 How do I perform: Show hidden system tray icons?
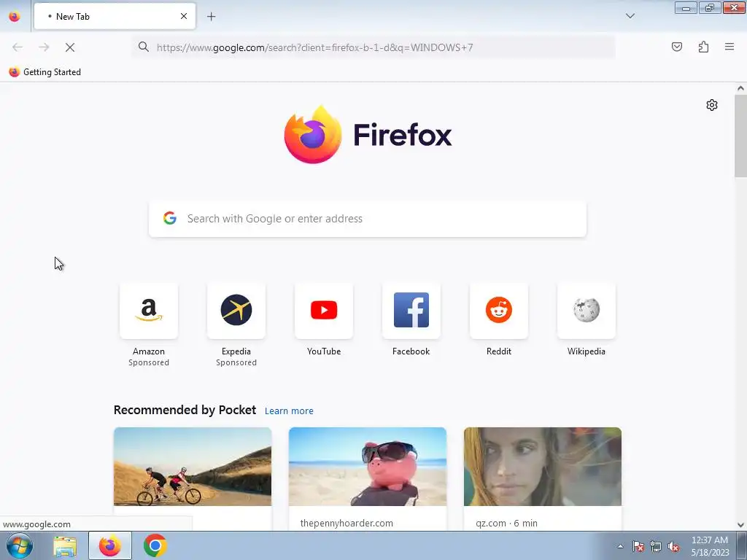pos(620,546)
